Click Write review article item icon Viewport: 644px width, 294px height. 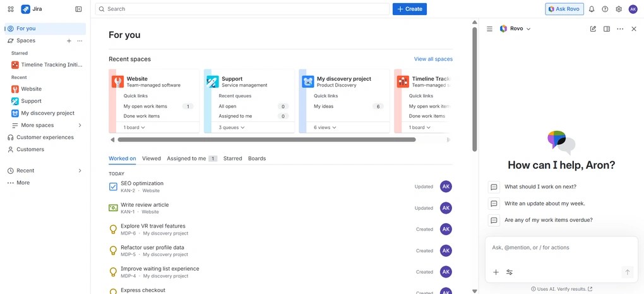point(114,208)
